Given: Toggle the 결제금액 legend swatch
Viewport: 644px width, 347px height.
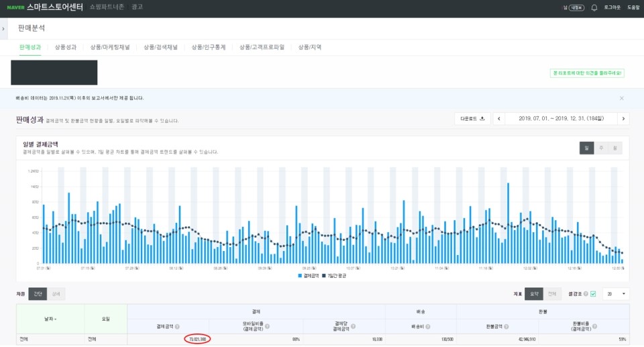Looking at the screenshot, I should (x=300, y=276).
